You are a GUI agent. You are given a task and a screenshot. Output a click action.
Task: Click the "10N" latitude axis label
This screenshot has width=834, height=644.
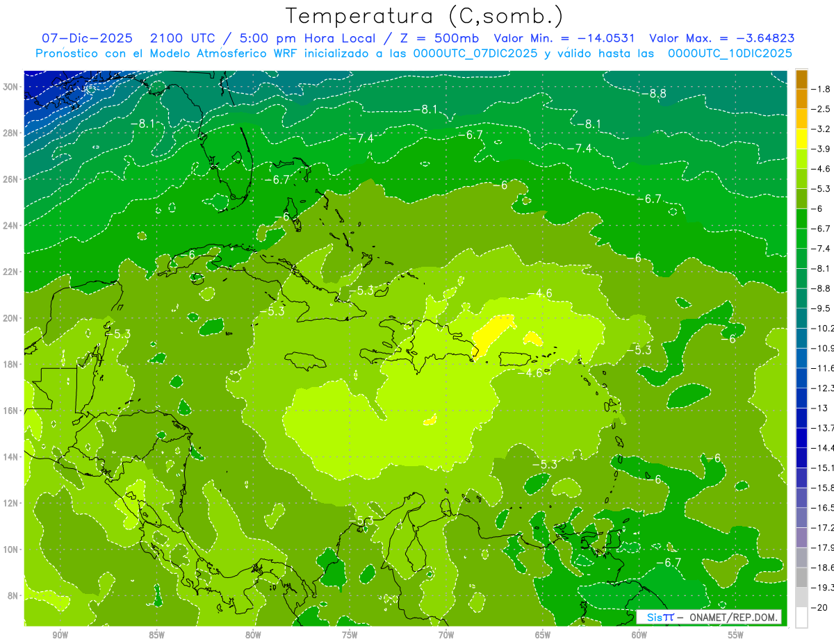(x=12, y=550)
